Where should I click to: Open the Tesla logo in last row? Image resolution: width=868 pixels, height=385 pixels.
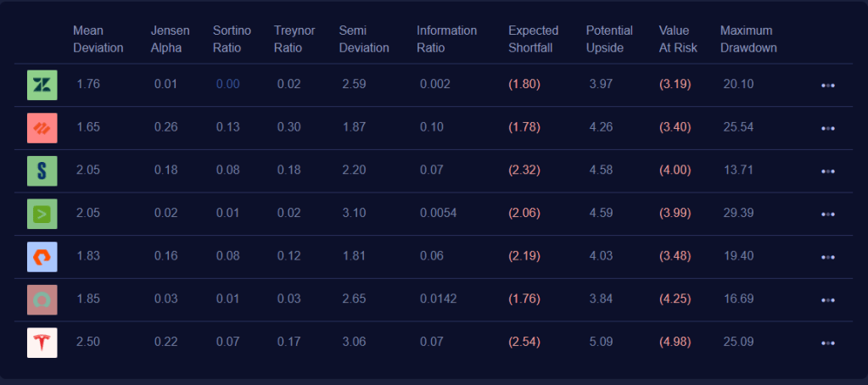coord(42,343)
